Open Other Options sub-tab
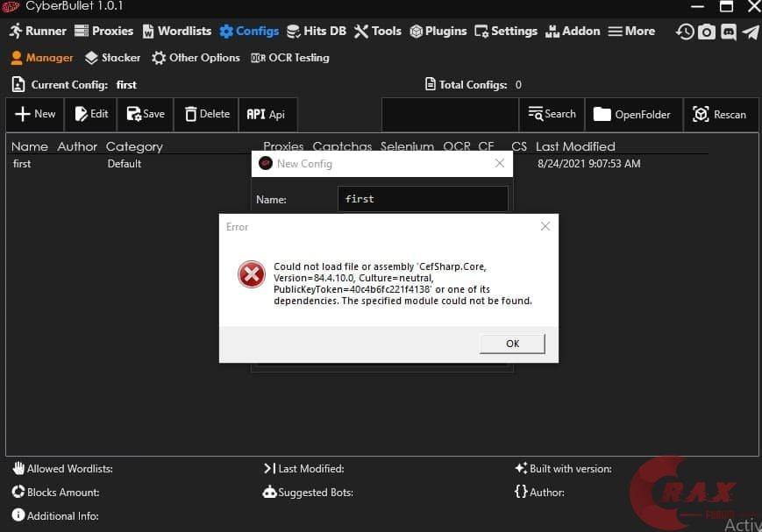 coord(196,58)
